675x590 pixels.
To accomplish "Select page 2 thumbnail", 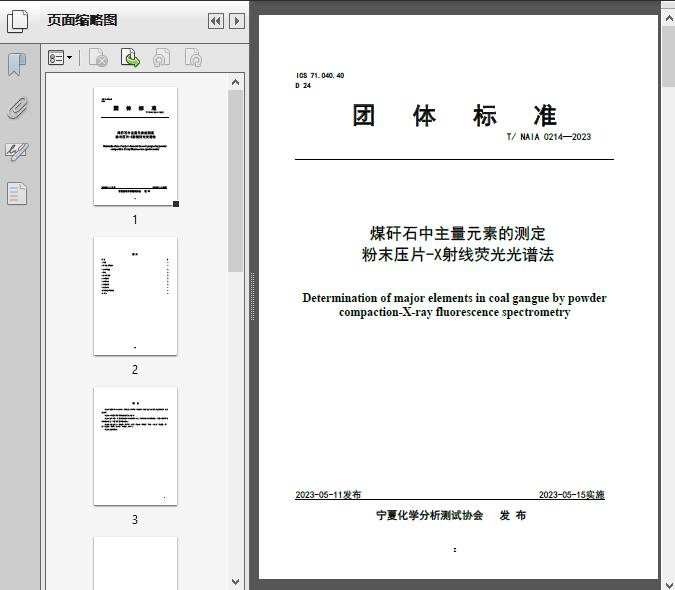I will pos(135,296).
